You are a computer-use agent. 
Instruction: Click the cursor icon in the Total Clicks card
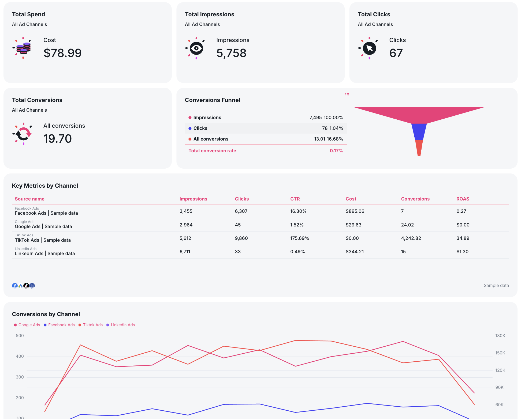click(x=370, y=48)
